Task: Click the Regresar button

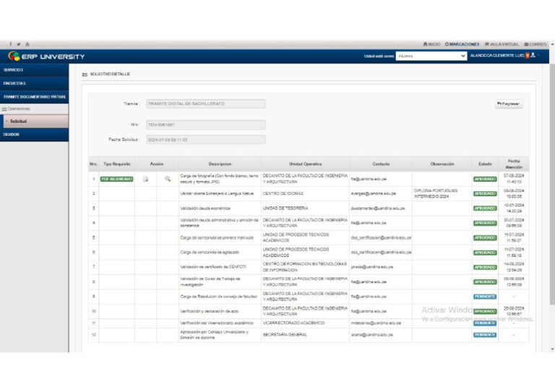Action: point(509,104)
